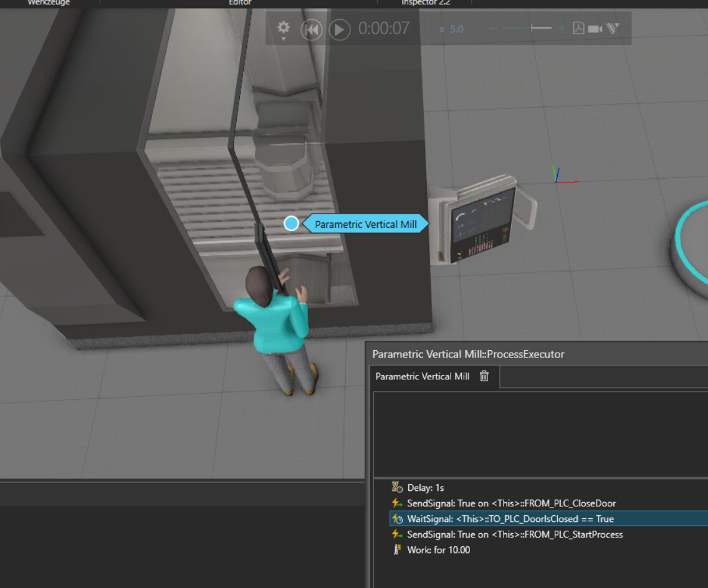Reset simulation with the rewind button
This screenshot has height=588, width=708.
tap(312, 31)
